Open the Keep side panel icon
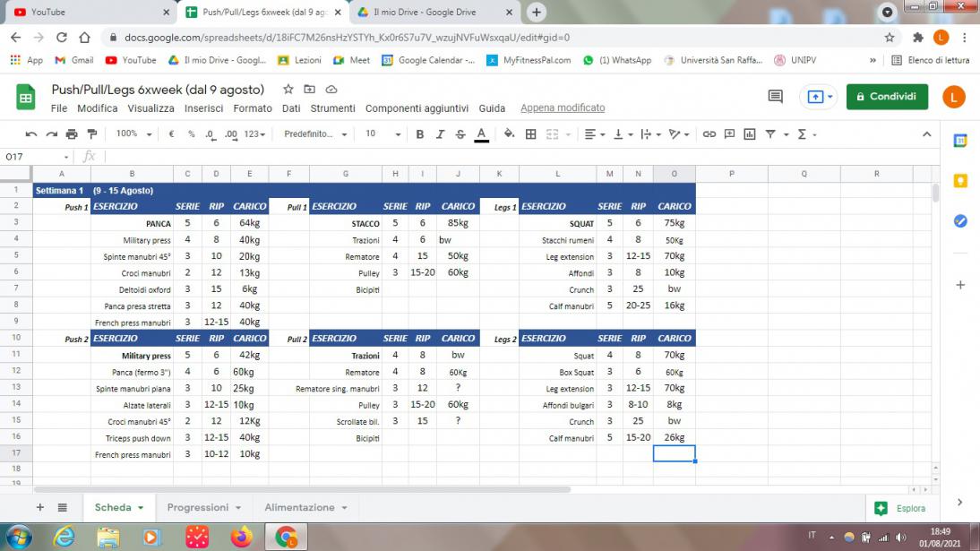980x551 pixels. click(960, 181)
